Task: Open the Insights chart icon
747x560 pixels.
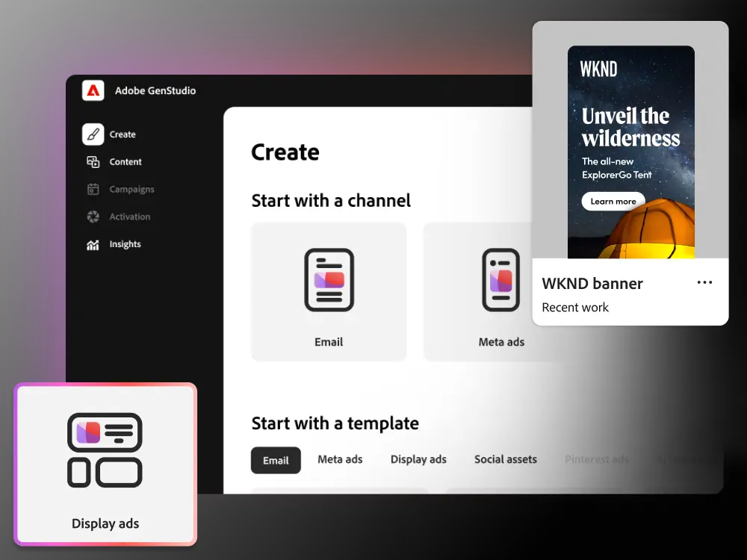Action: (93, 245)
